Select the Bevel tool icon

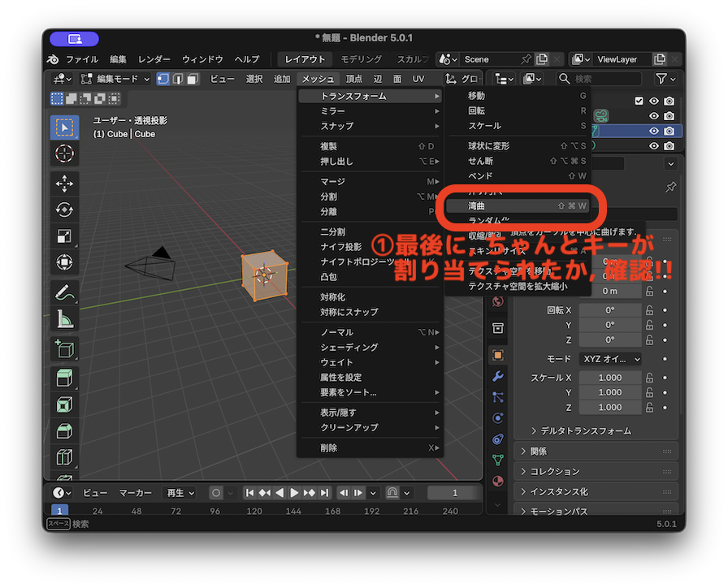(x=64, y=431)
